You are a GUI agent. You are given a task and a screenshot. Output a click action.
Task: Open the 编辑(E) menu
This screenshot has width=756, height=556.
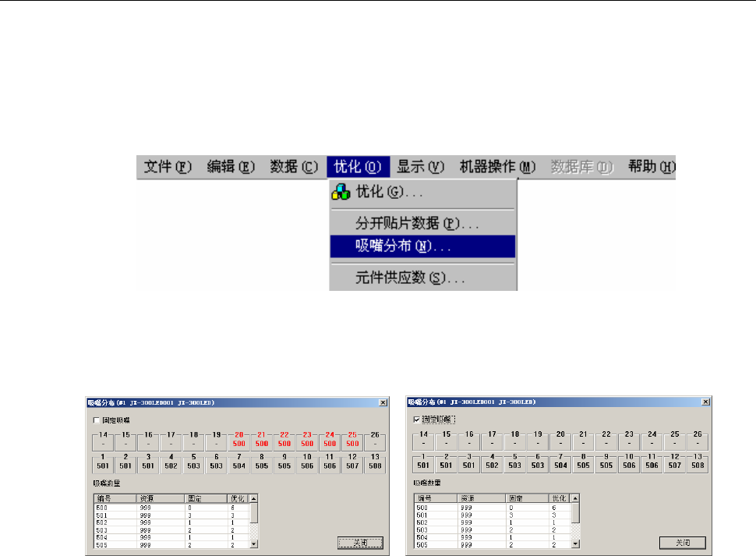pyautogui.click(x=231, y=167)
